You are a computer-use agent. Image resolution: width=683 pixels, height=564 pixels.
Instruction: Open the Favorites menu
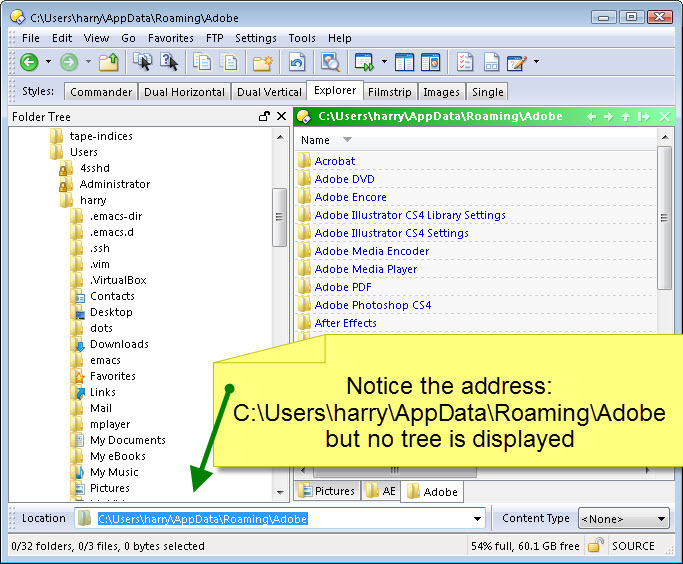pos(171,38)
